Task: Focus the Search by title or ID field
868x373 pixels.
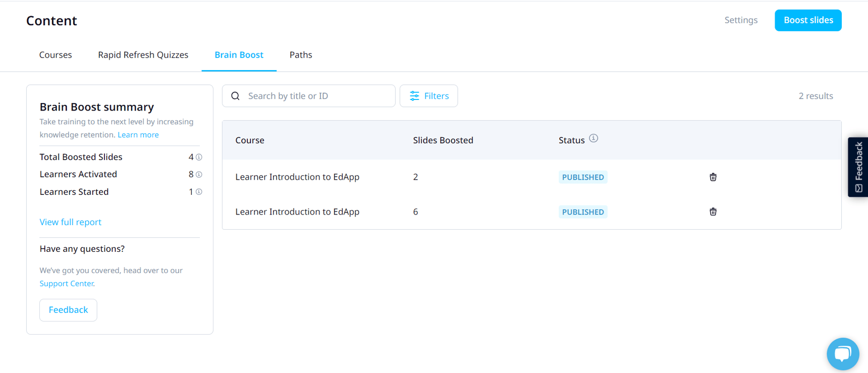Action: tap(318, 96)
